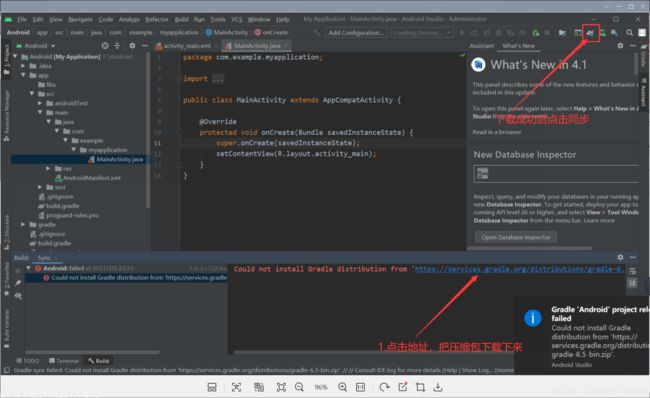Click the green debug bug icon
The image size is (650, 398).
[536, 32]
